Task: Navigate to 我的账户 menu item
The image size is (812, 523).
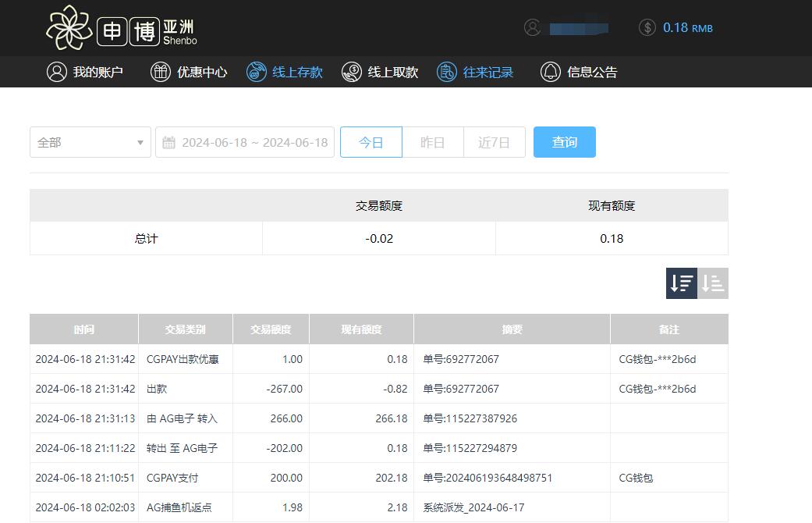Action: pos(86,71)
